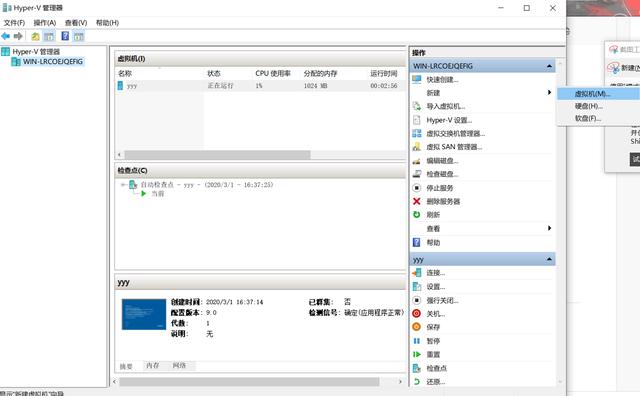This screenshot has width=640, height=396.
Task: Click the green 刷新 refresh icon
Action: (x=416, y=215)
